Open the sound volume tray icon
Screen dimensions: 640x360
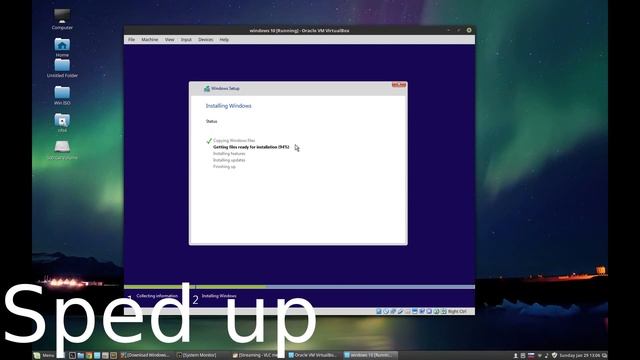[x=546, y=356]
